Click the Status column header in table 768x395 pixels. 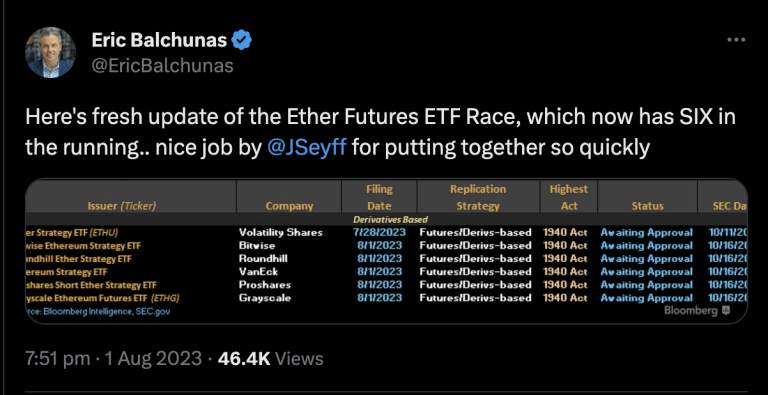coord(648,206)
